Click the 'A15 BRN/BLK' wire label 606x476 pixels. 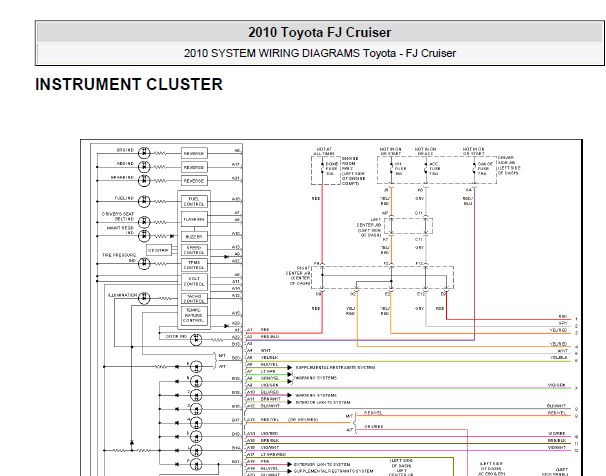coord(263,440)
